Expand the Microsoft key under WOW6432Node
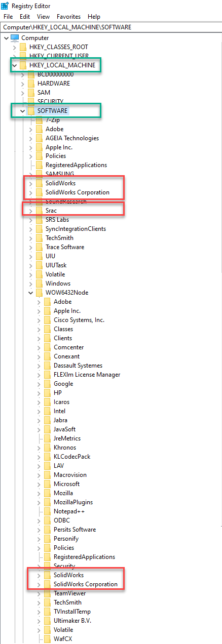 tap(39, 484)
